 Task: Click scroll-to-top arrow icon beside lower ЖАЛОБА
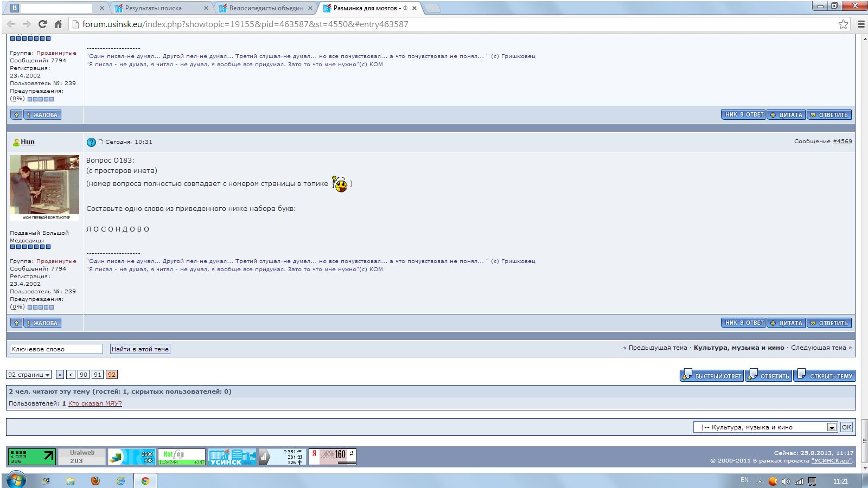[16, 323]
